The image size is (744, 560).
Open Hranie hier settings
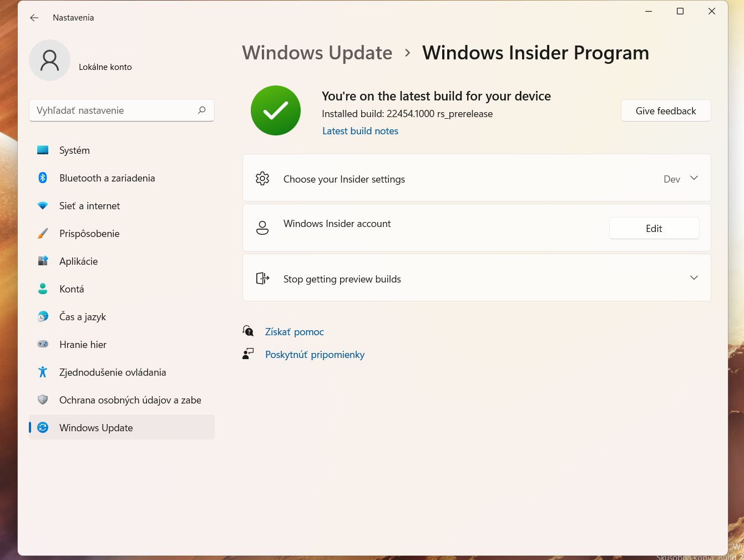(122, 344)
